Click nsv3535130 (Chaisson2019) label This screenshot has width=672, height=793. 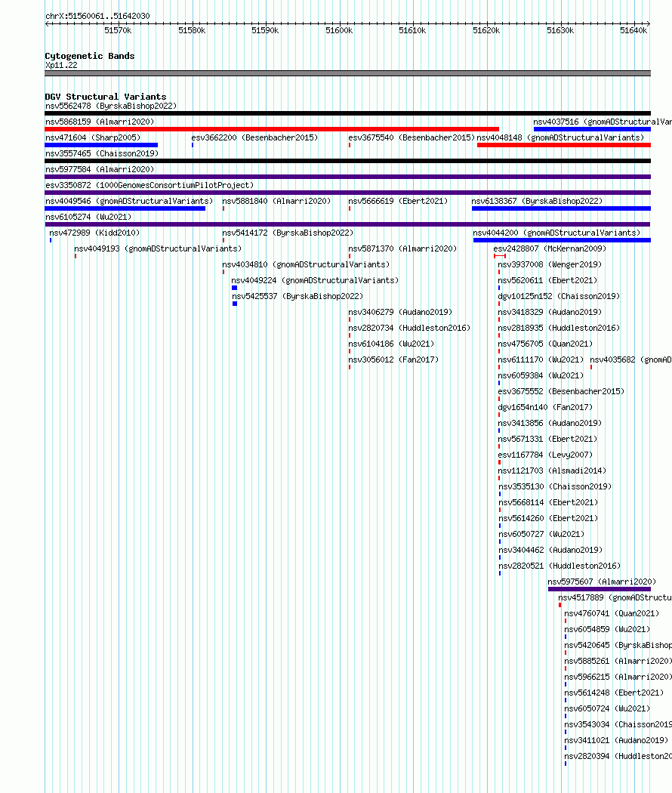(x=555, y=486)
